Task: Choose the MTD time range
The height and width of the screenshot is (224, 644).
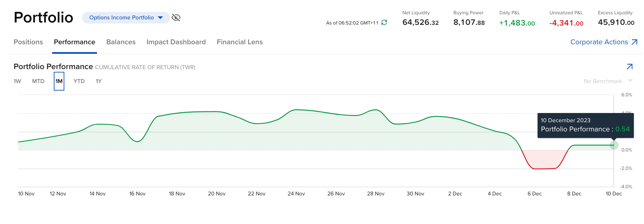Action: (38, 81)
